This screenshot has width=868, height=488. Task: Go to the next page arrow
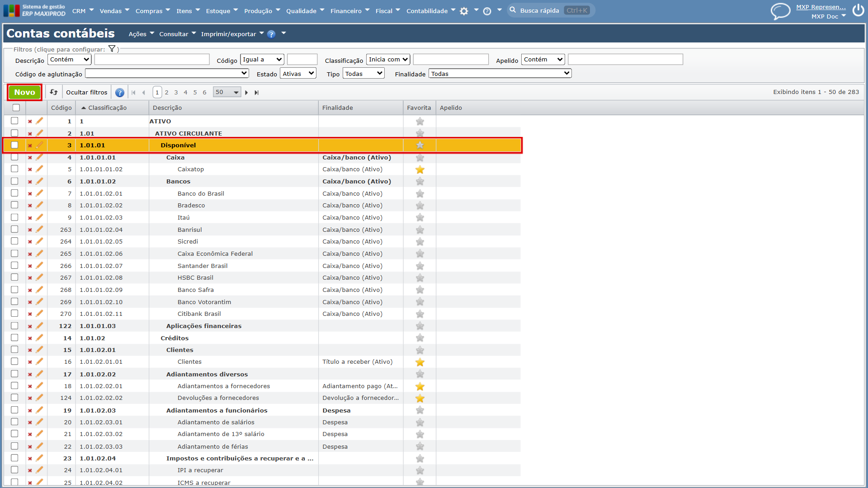246,93
